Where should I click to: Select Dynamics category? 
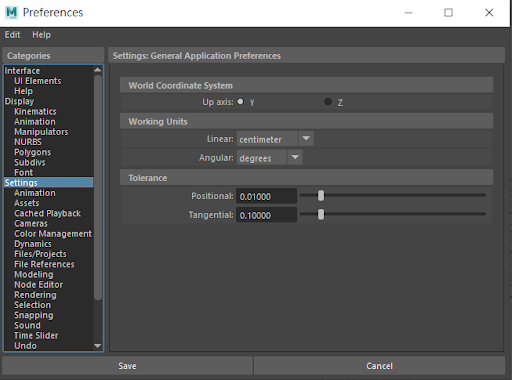33,244
